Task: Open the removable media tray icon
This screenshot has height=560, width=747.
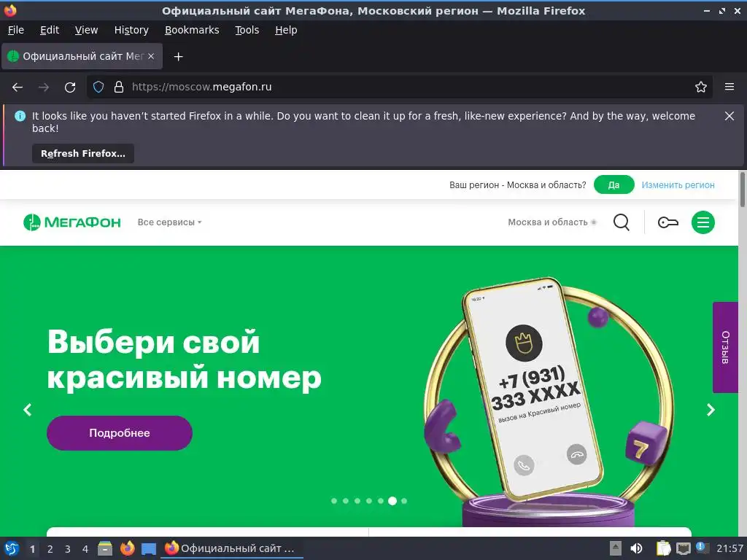Action: (x=616, y=548)
